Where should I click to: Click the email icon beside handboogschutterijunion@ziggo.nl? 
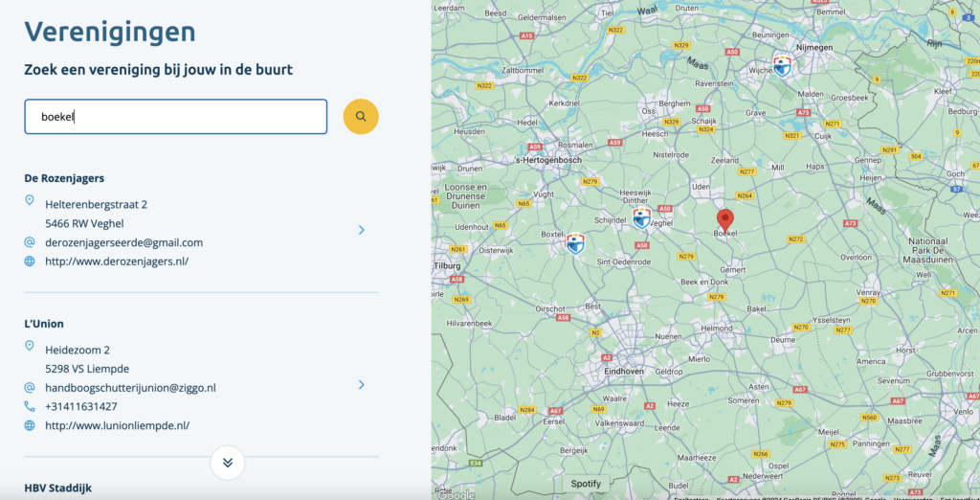(30, 388)
